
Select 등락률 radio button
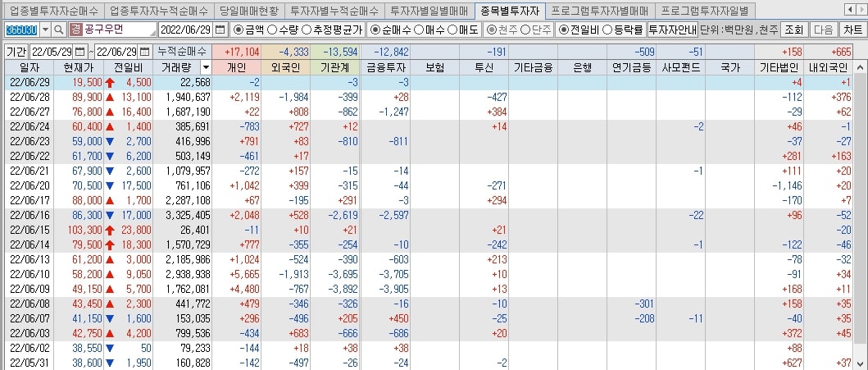607,30
